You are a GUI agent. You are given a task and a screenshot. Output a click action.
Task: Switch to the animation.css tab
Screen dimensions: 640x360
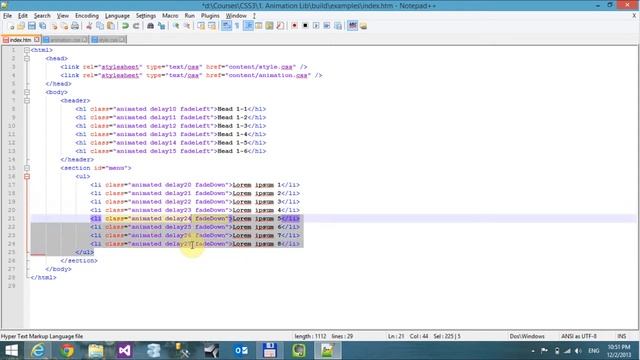(x=65, y=40)
